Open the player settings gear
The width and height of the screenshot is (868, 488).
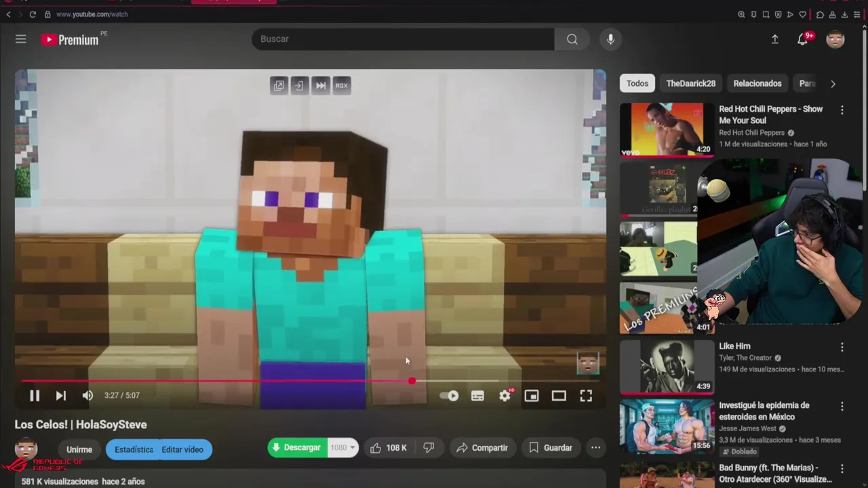coord(505,396)
